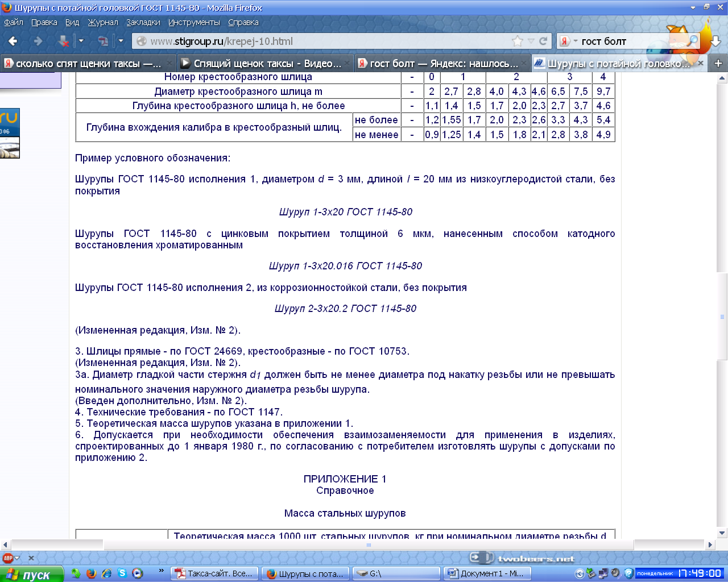
Task: Click the network computers tray icon
Action: (x=603, y=573)
